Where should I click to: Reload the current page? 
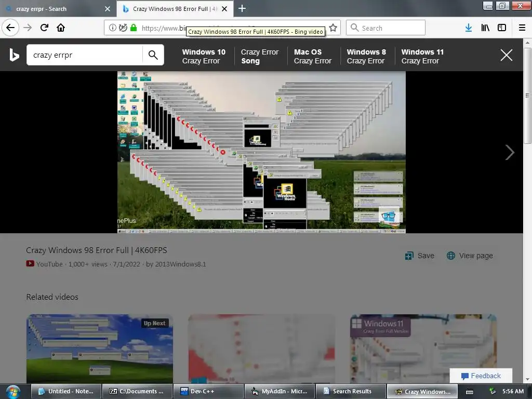[44, 28]
